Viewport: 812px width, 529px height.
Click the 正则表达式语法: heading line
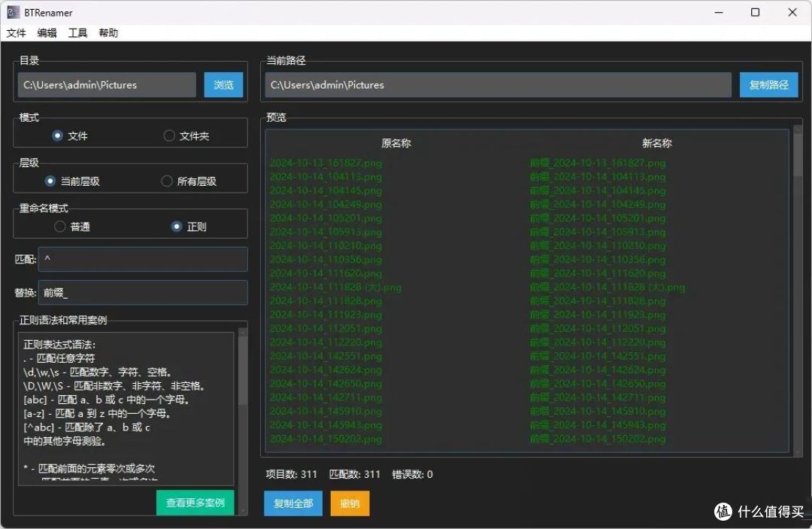click(x=59, y=345)
